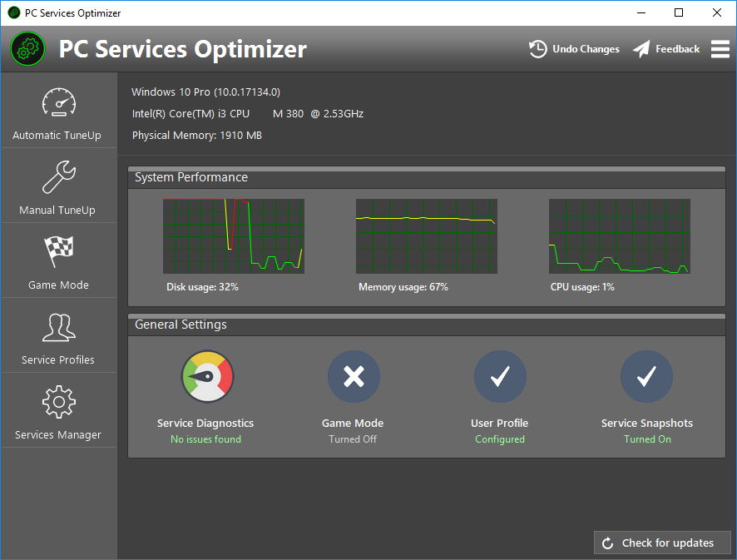Open the hamburger menu in header
The image size is (737, 560).
click(x=720, y=49)
